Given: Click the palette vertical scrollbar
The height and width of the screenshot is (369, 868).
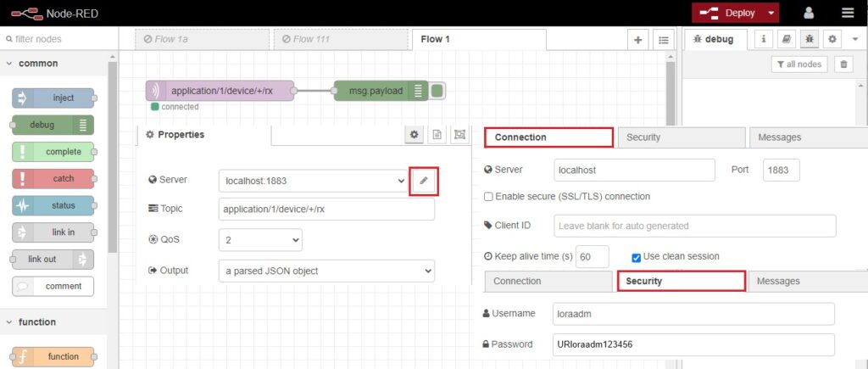Looking at the screenshot, I should pos(113,157).
